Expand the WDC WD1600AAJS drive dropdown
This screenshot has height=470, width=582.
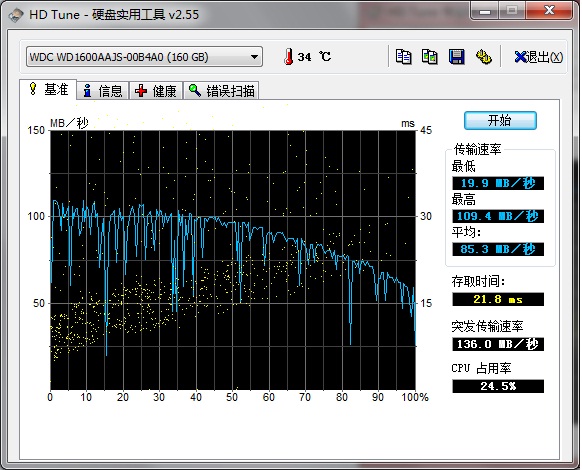144,57
